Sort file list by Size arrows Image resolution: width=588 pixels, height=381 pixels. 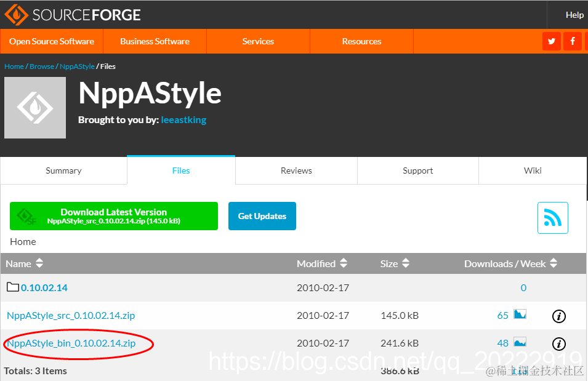[405, 263]
